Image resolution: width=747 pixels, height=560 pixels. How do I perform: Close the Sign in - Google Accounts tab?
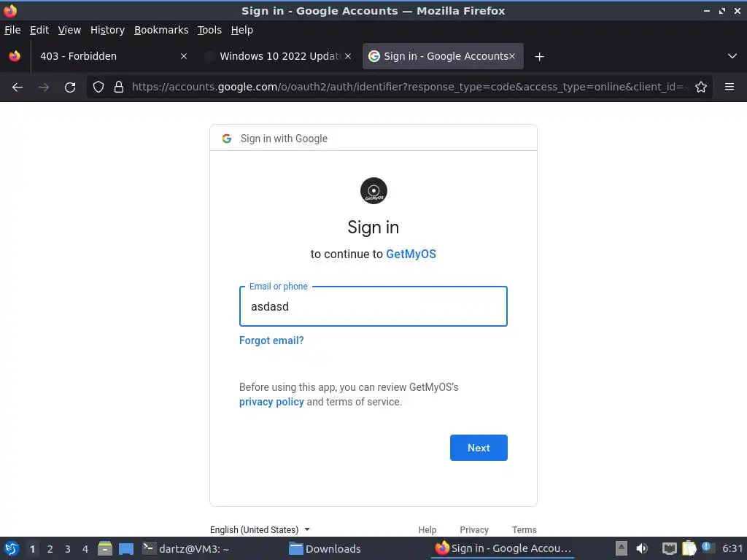(512, 56)
